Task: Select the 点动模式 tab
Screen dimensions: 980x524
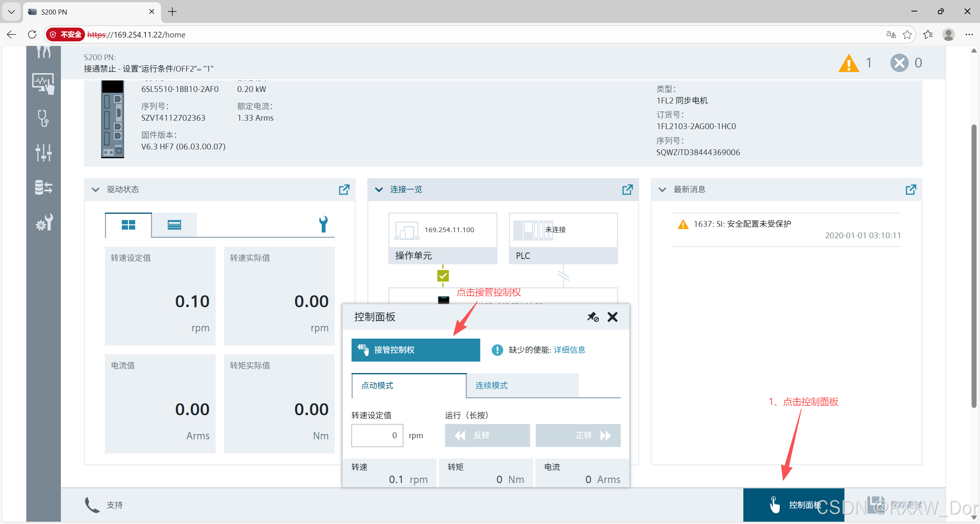Action: click(x=409, y=386)
